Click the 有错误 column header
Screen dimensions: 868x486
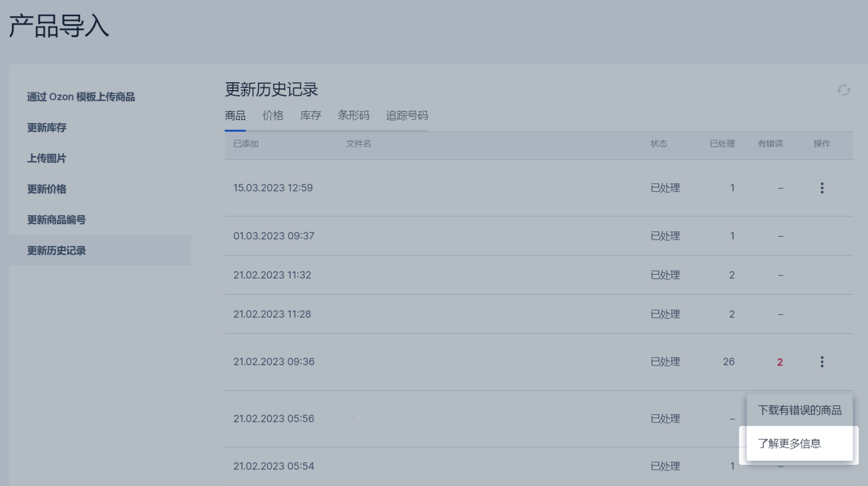click(770, 144)
